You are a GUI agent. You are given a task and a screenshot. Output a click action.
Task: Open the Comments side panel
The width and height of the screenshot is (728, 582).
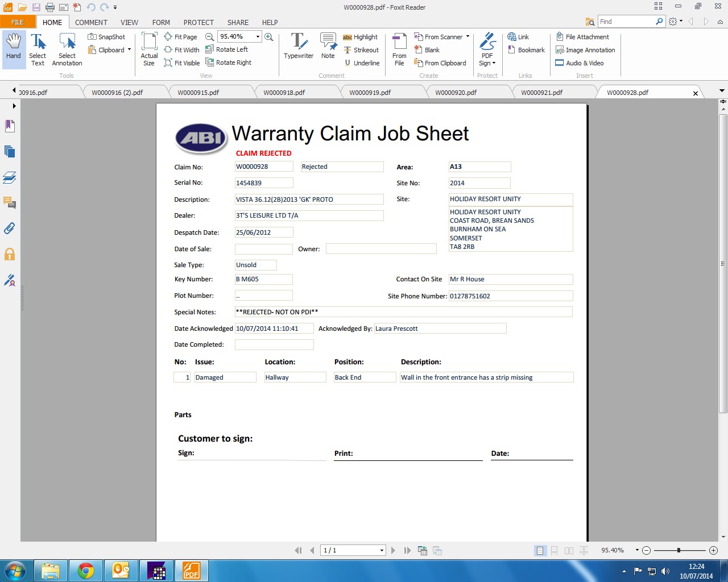[10, 203]
